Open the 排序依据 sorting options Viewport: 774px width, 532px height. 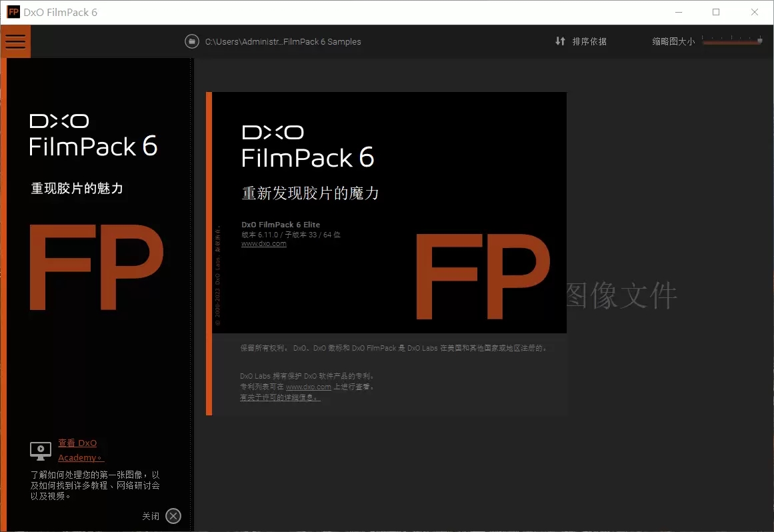tap(590, 41)
